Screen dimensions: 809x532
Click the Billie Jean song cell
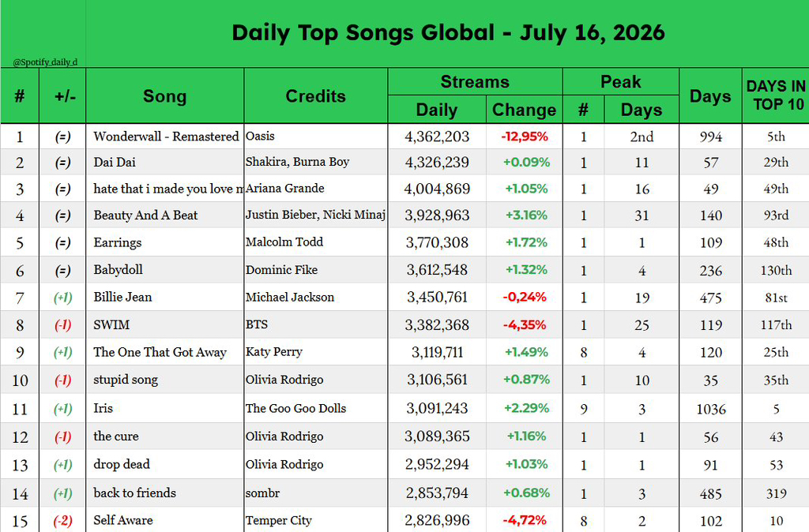164,297
